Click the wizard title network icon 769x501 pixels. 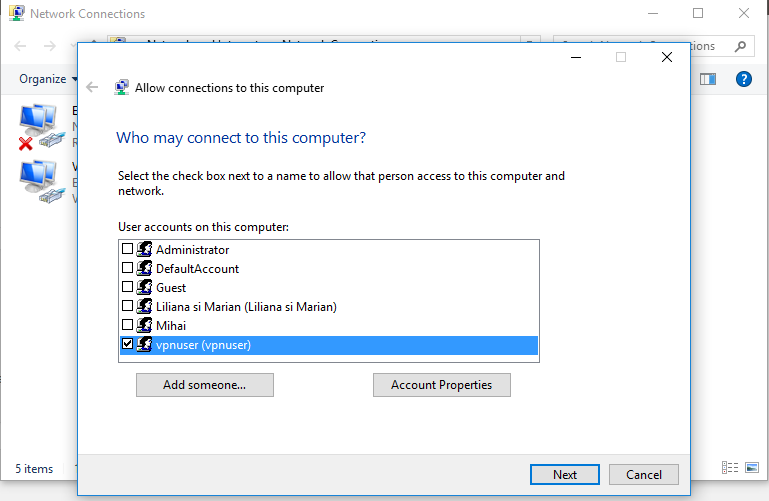[121, 88]
